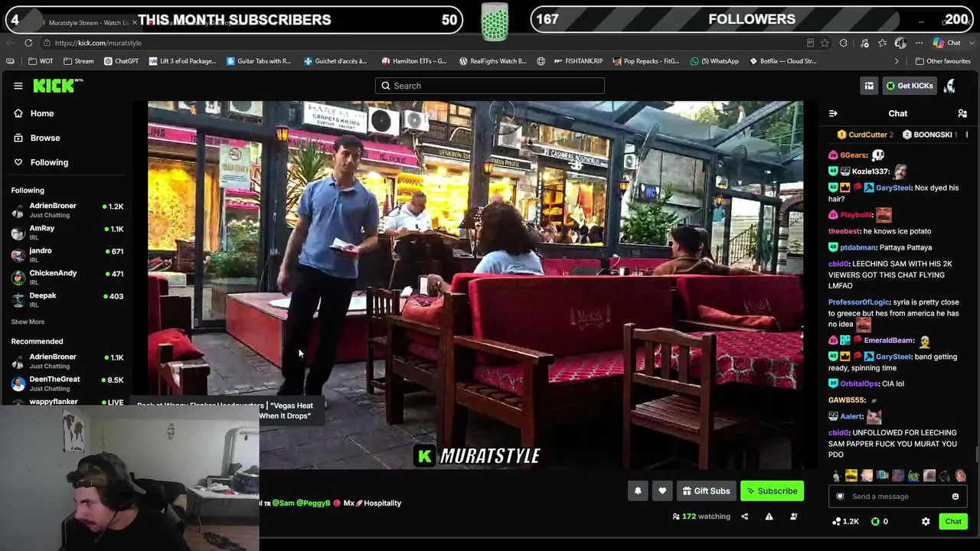Open the Hamilton ETFs bookmark
This screenshot has width=980, height=551.
tap(413, 61)
